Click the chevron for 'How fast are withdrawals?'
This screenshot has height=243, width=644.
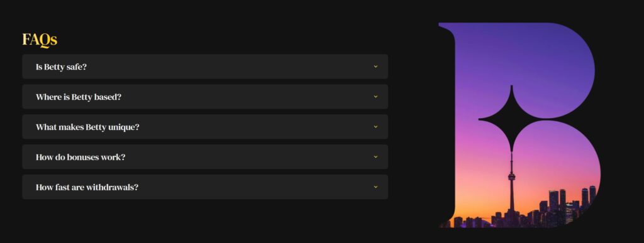pos(375,187)
